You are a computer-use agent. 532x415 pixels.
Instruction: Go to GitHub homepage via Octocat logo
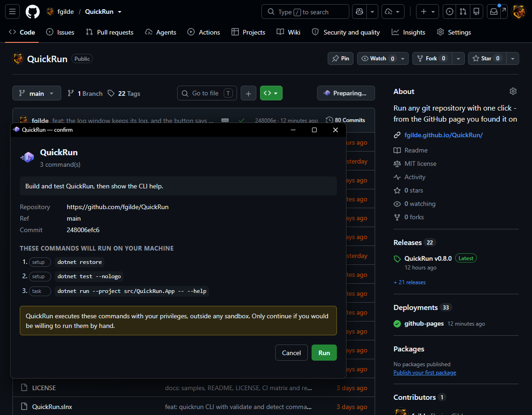33,12
